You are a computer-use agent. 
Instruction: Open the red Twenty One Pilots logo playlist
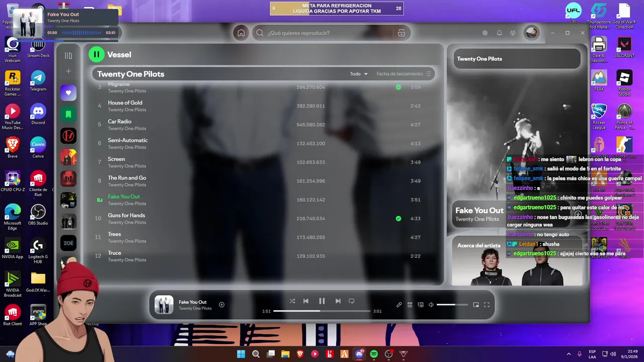tap(68, 136)
